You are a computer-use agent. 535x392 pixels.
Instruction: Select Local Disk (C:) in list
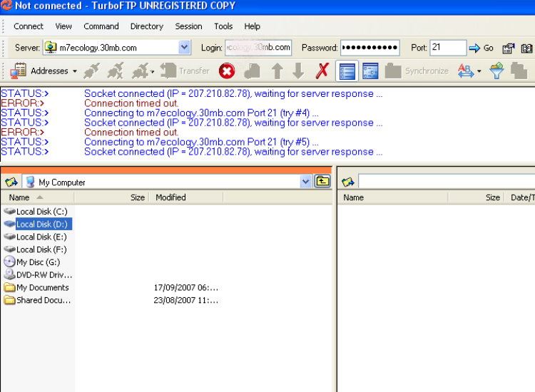(41, 211)
